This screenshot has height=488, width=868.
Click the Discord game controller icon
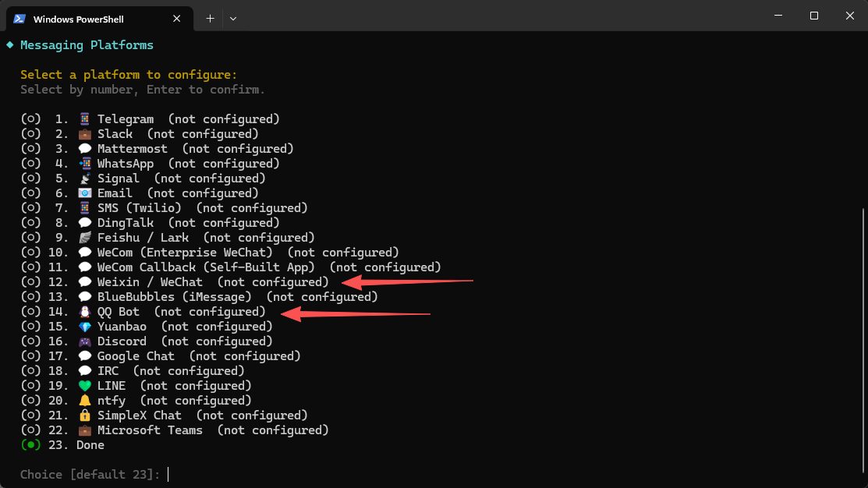click(85, 341)
